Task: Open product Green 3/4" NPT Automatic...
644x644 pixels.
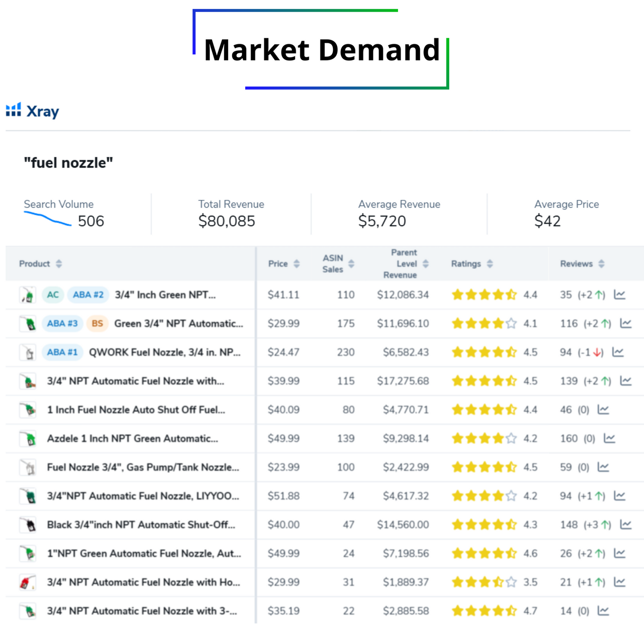Action: (179, 324)
